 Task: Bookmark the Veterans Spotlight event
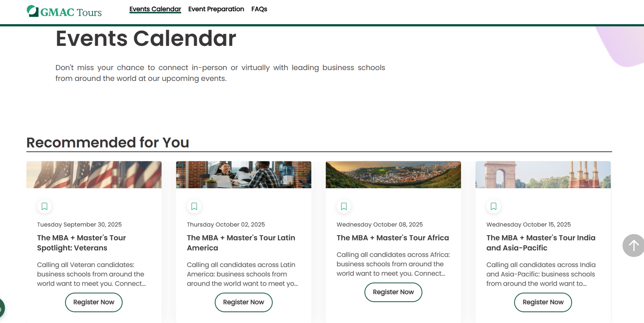(45, 206)
